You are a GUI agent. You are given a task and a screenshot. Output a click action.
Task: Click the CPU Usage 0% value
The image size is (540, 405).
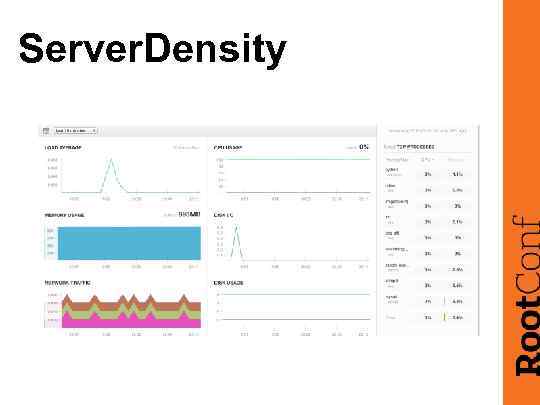tap(364, 147)
